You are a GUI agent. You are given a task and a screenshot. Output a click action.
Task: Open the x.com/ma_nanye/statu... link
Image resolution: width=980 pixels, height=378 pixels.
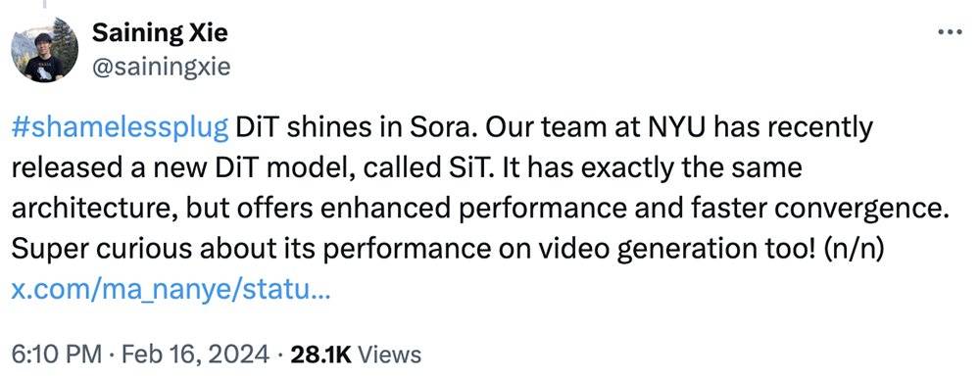coord(170,292)
